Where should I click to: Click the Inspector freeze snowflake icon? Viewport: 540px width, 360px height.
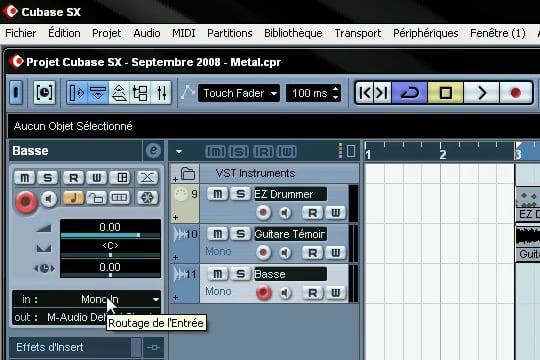coord(147,198)
